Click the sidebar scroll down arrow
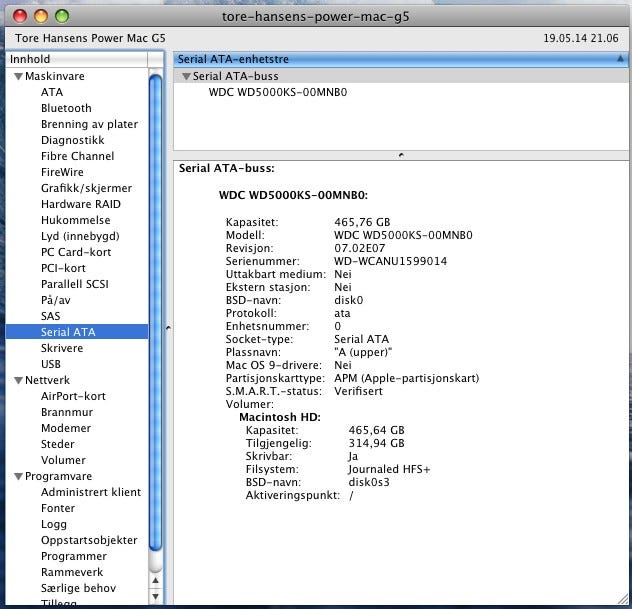Viewport: 632px width, 609px height. click(156, 596)
